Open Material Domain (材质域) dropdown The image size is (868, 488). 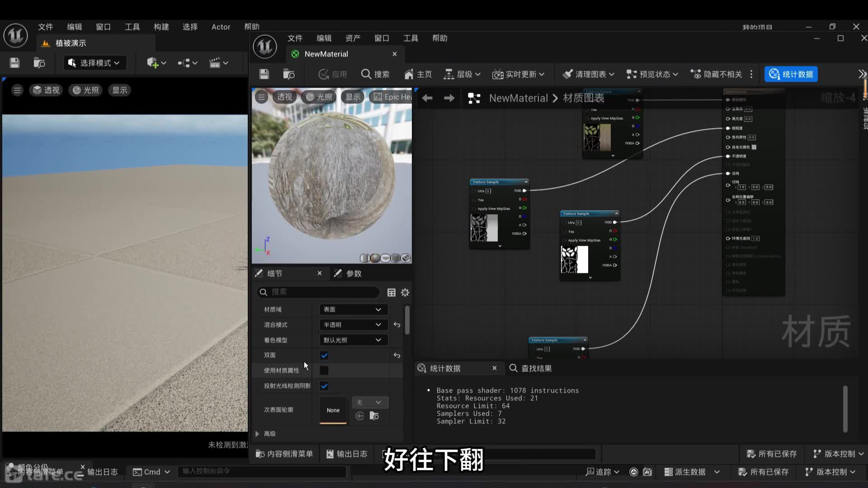[x=354, y=310]
